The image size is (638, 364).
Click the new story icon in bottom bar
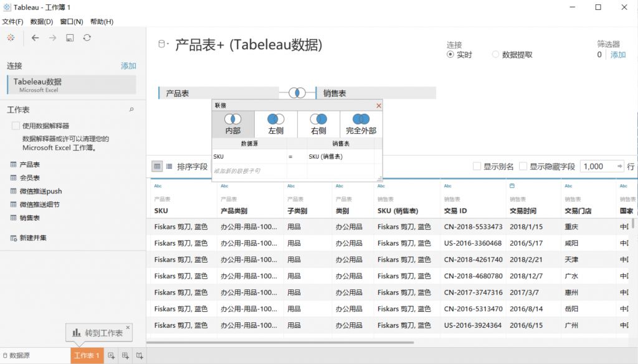pyautogui.click(x=140, y=356)
